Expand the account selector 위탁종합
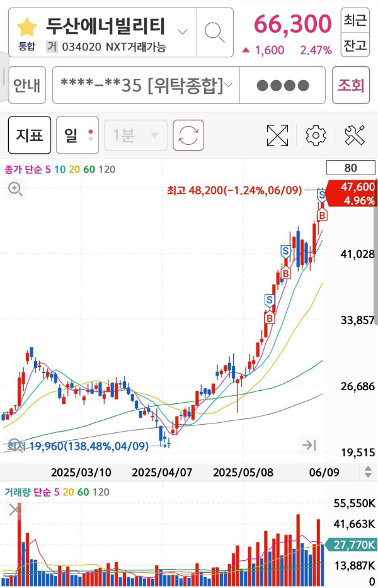 (x=146, y=85)
